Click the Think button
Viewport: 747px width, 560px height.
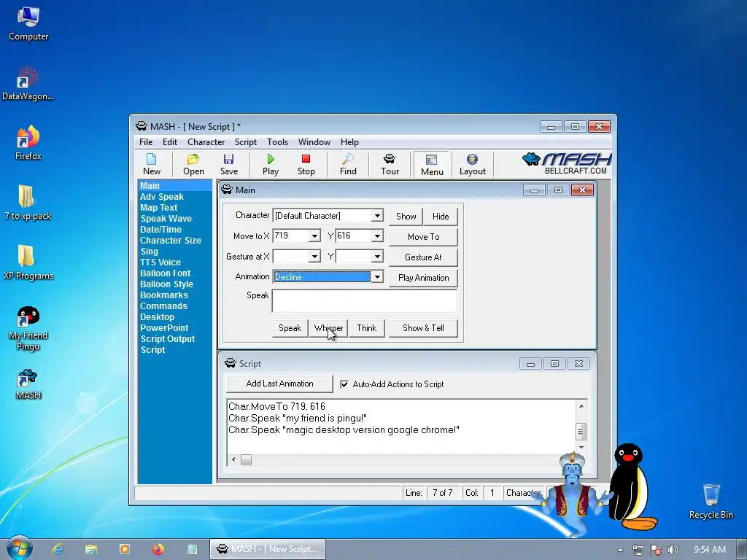pyautogui.click(x=366, y=328)
